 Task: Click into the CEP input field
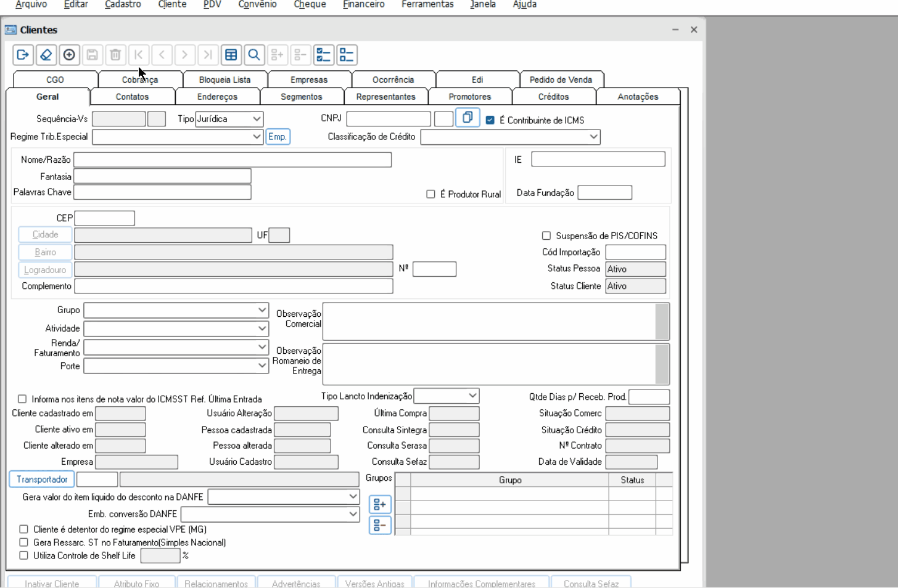[x=105, y=218]
